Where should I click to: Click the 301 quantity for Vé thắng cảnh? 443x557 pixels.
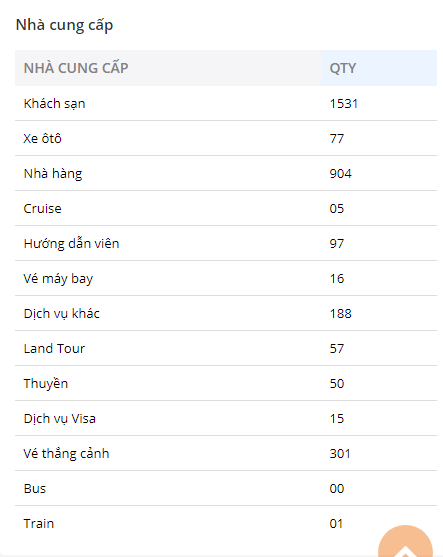click(340, 453)
